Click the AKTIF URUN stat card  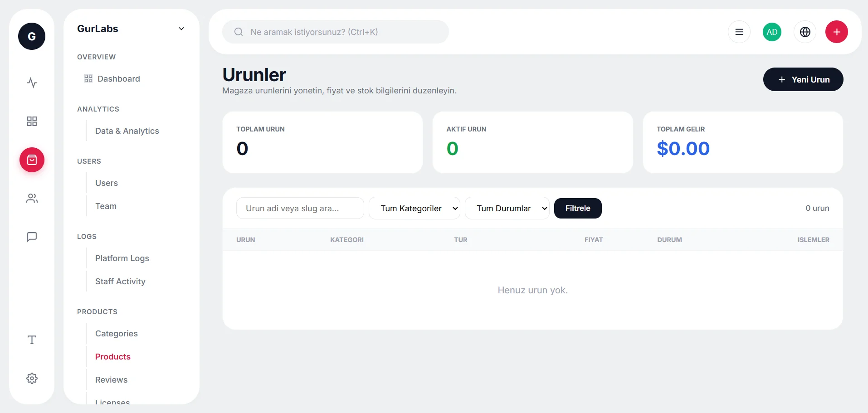(533, 142)
